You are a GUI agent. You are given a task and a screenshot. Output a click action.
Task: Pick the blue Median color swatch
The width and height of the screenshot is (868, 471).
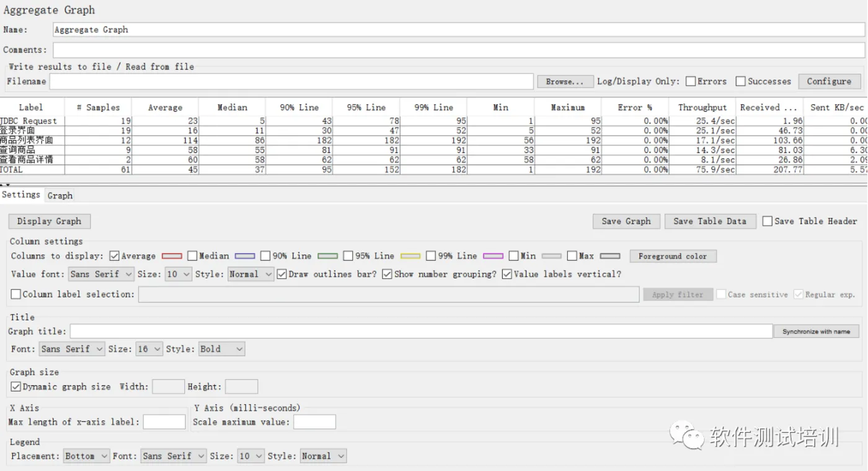245,256
